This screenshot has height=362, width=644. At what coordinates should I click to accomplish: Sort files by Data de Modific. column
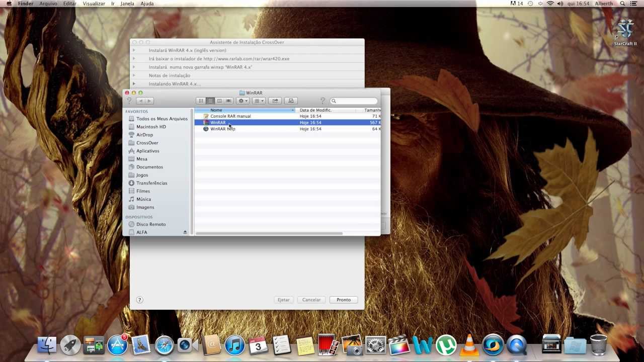tap(326, 110)
